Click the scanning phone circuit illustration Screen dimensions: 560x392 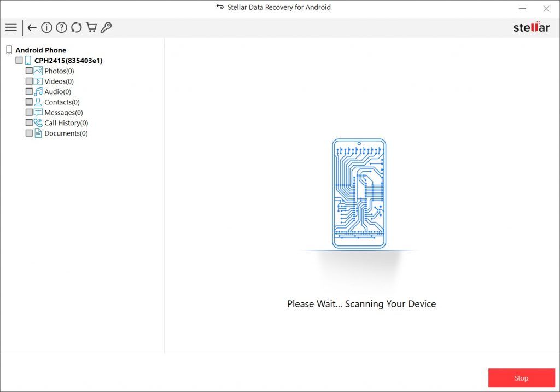point(359,194)
